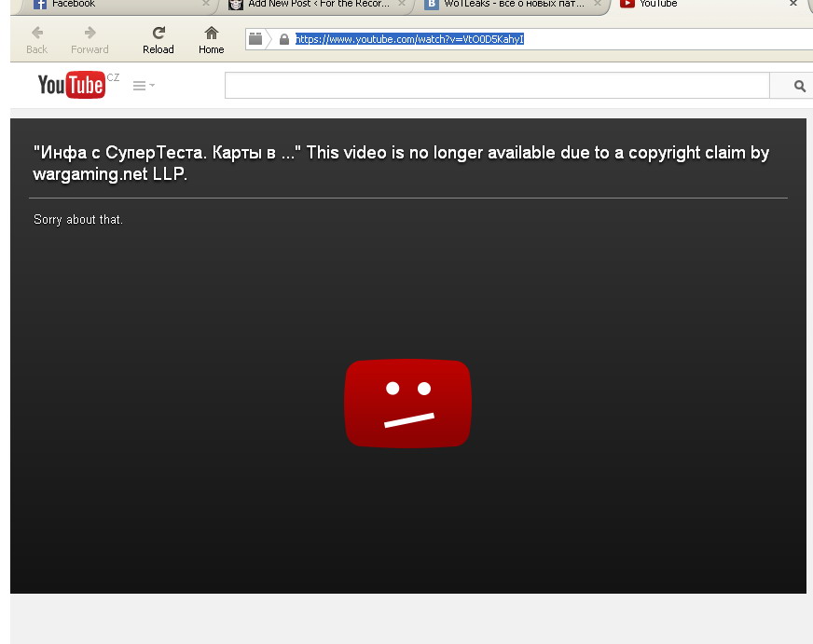Click the sad face video unavailable icon
Viewport: 813px width, 644px height.
coord(407,404)
